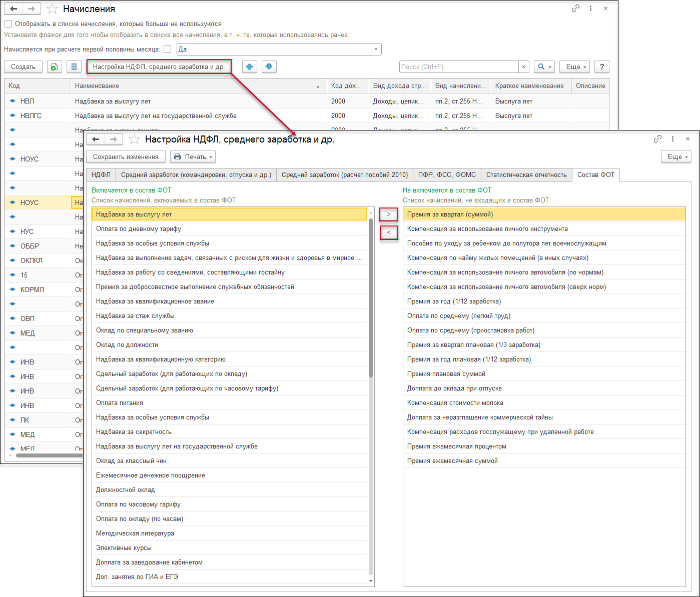This screenshot has height=597, width=700.
Task: Click the Описание column header
Action: point(590,85)
